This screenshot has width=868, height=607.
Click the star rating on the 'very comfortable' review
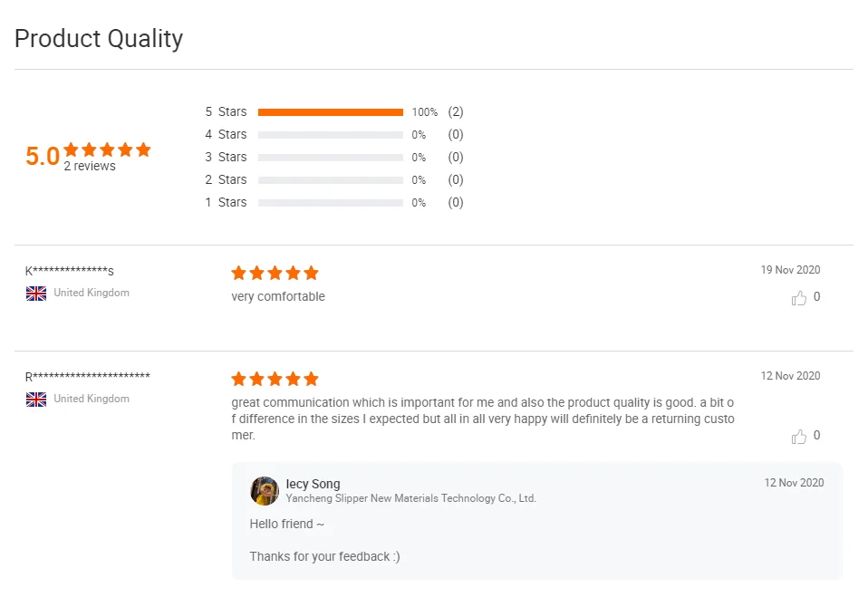275,273
